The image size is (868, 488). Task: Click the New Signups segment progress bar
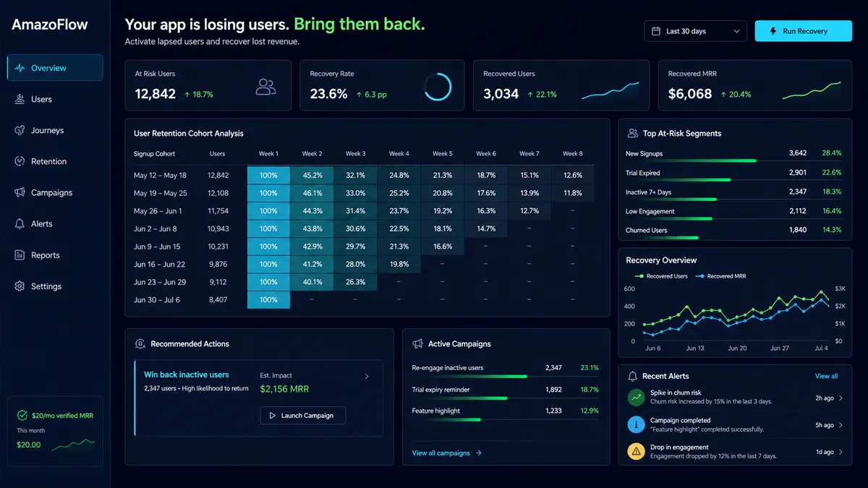pos(691,160)
